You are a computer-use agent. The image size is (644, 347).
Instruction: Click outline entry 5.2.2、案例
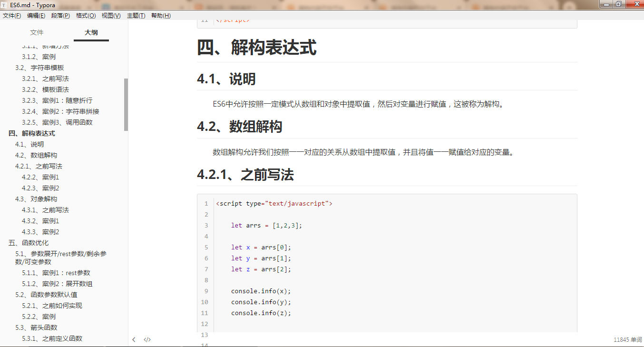39,317
